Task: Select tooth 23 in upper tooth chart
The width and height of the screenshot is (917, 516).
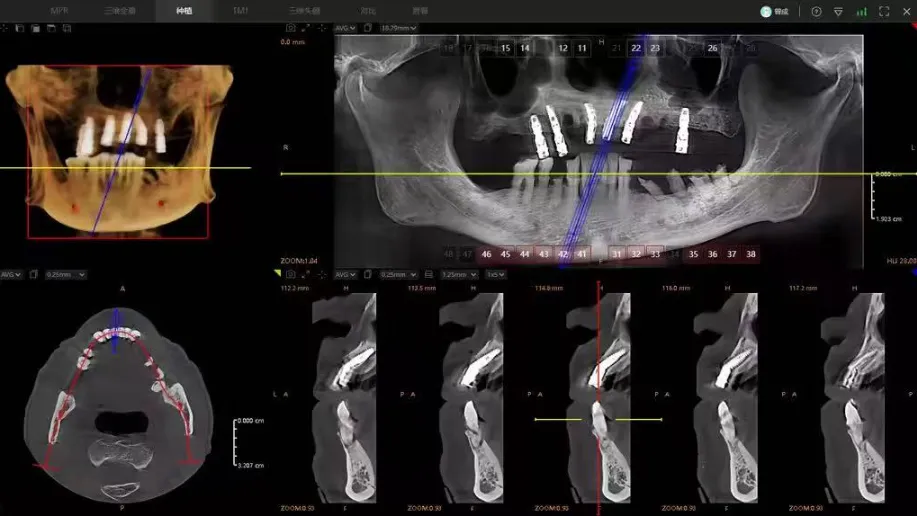Action: coord(655,48)
